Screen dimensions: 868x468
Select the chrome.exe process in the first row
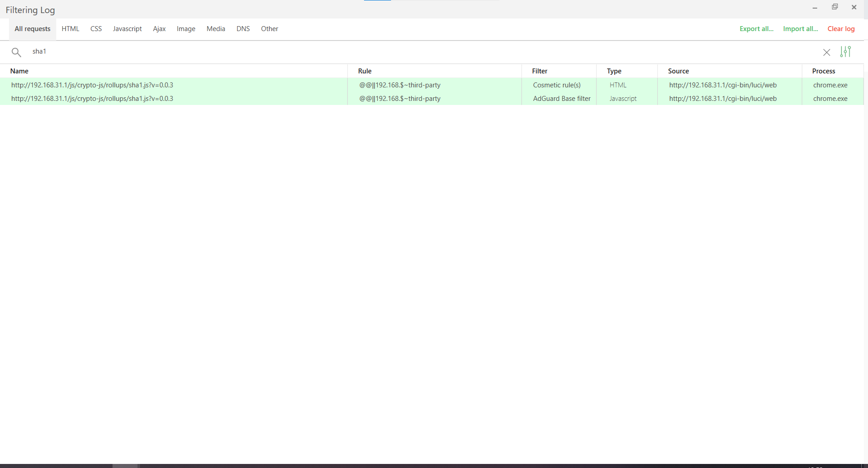click(x=830, y=85)
